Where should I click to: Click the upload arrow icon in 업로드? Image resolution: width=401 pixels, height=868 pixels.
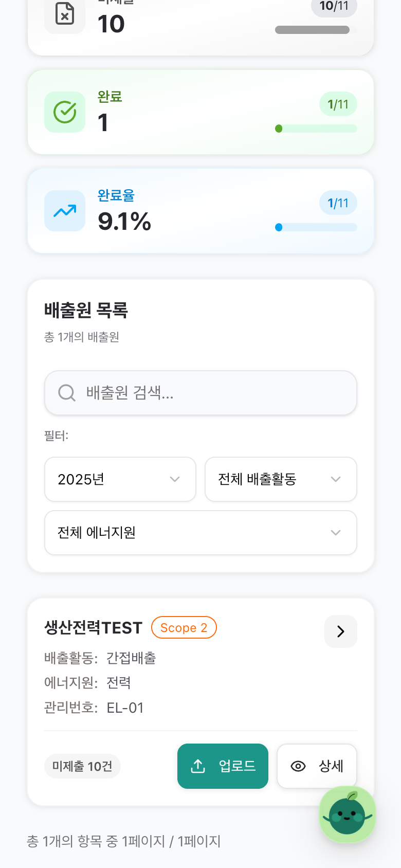click(x=198, y=766)
